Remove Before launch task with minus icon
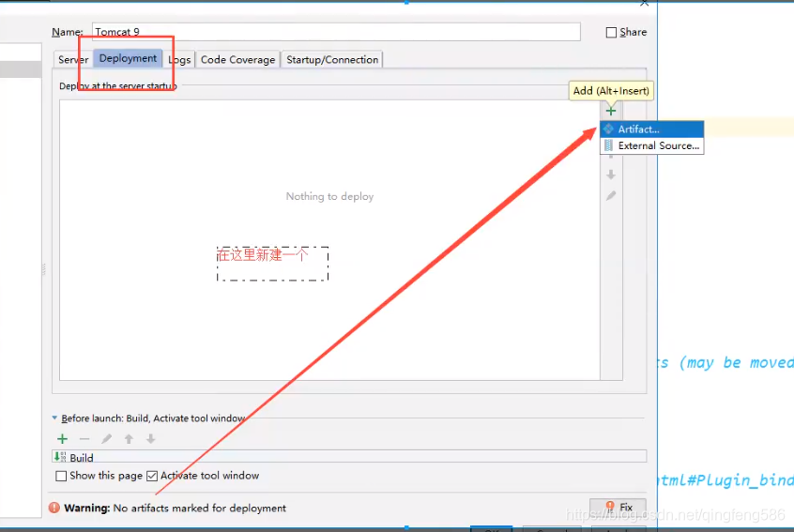The image size is (794, 532). coord(84,439)
